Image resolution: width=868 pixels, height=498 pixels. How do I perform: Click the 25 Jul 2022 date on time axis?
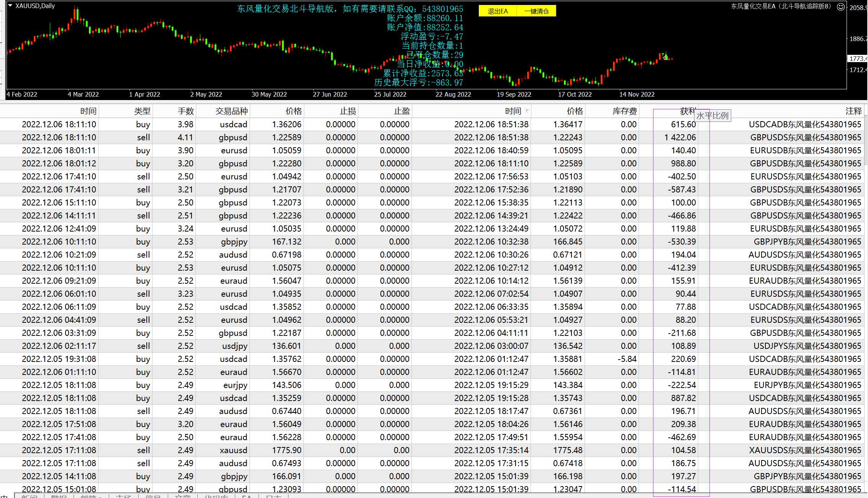(x=390, y=94)
